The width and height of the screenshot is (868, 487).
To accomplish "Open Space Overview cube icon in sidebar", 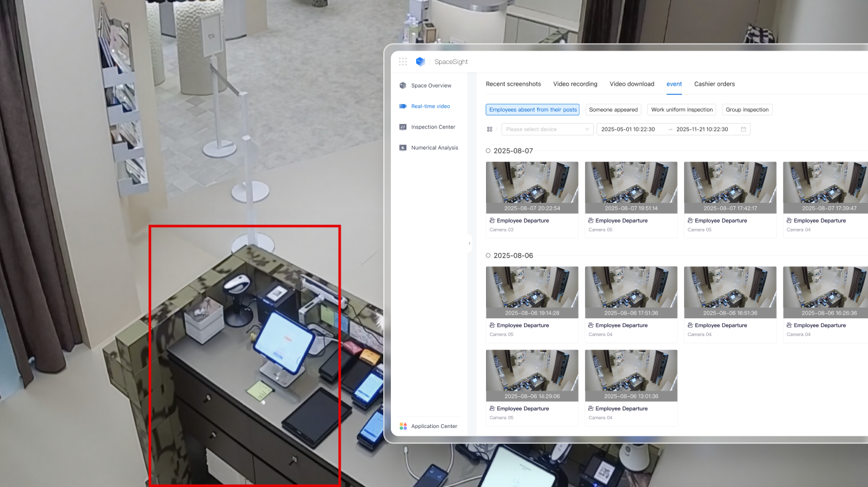I will [x=403, y=86].
